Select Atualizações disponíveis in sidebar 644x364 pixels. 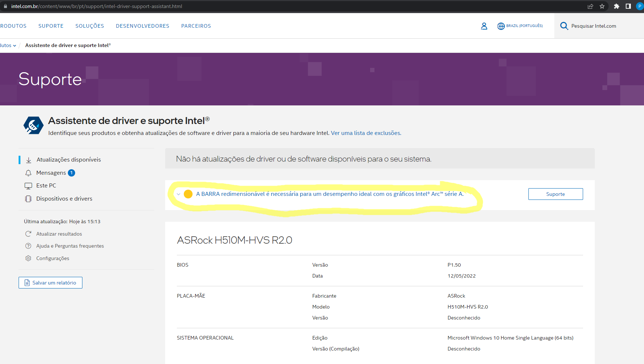(69, 160)
